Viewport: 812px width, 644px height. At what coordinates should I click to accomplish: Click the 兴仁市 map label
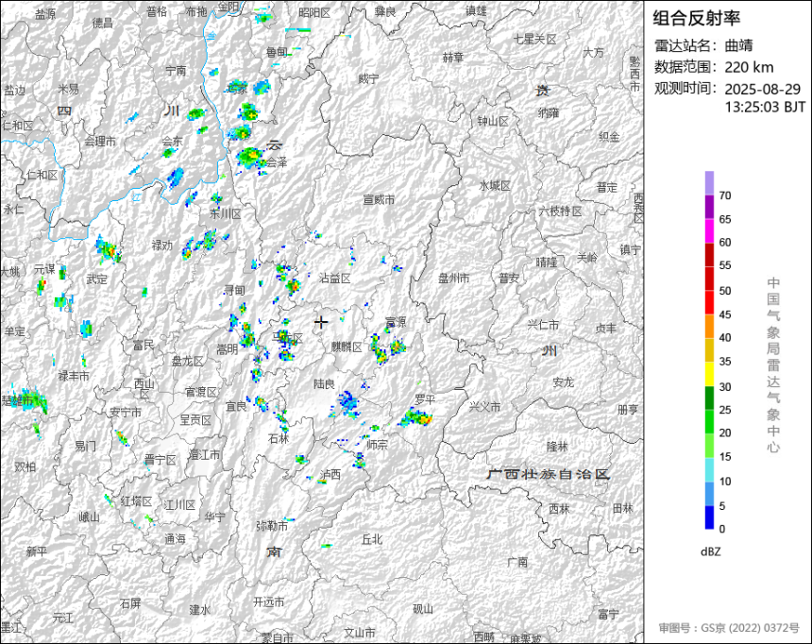pos(543,325)
